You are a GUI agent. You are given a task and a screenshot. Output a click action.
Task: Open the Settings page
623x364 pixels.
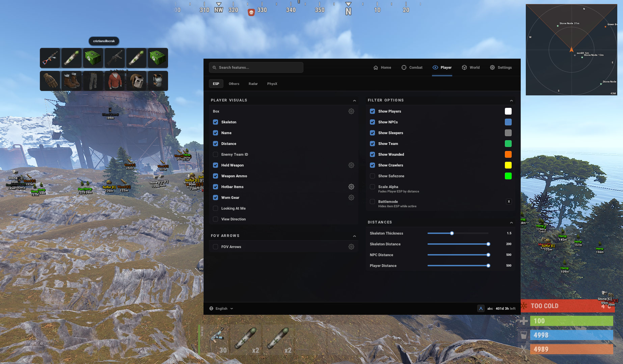[501, 67]
